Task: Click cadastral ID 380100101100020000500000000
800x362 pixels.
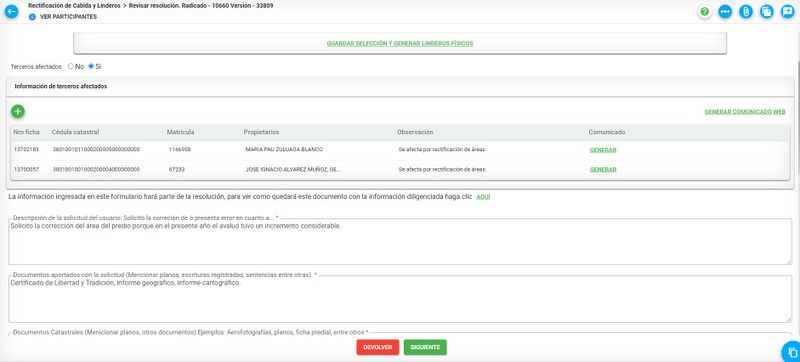Action: (x=96, y=149)
